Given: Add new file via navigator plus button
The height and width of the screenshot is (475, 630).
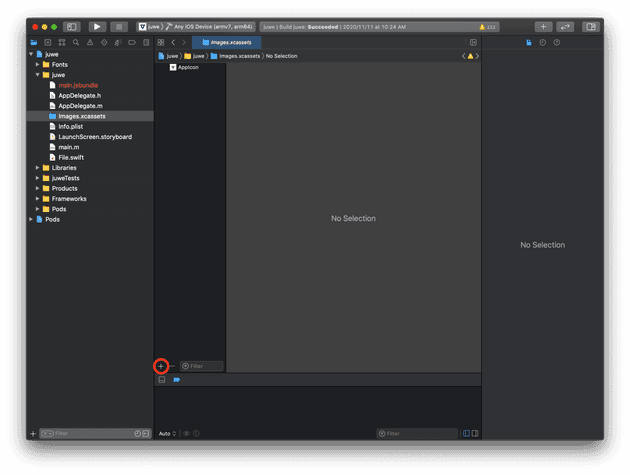Looking at the screenshot, I should (x=33, y=434).
